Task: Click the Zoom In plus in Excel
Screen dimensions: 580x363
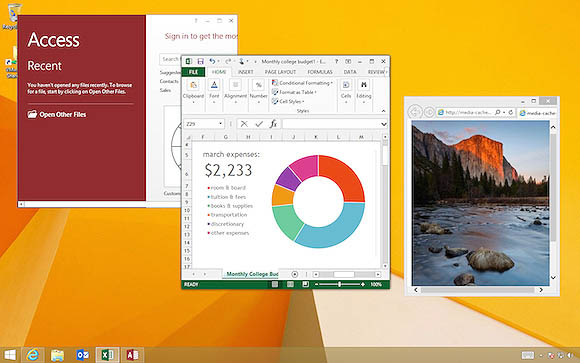Action: point(363,284)
